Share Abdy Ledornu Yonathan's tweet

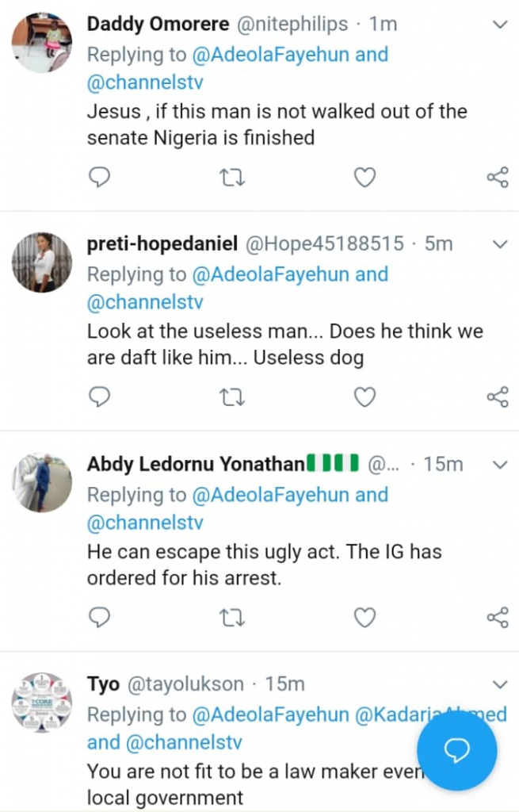pyautogui.click(x=498, y=616)
